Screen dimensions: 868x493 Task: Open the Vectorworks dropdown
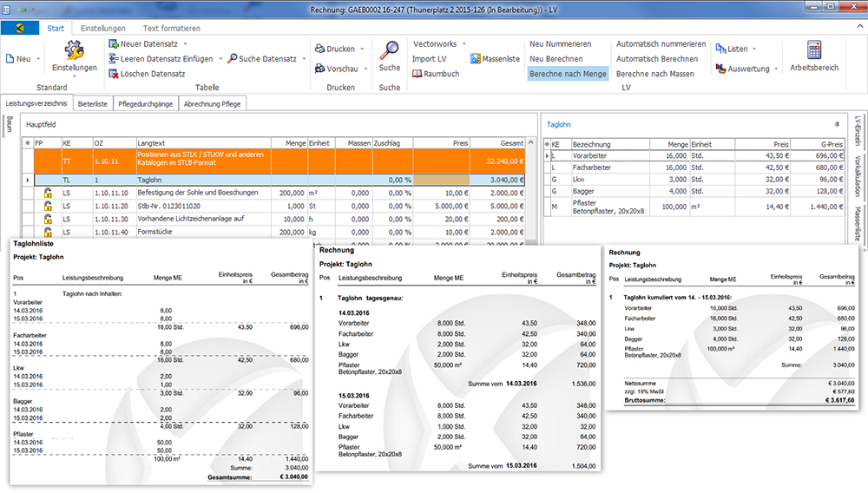click(464, 43)
